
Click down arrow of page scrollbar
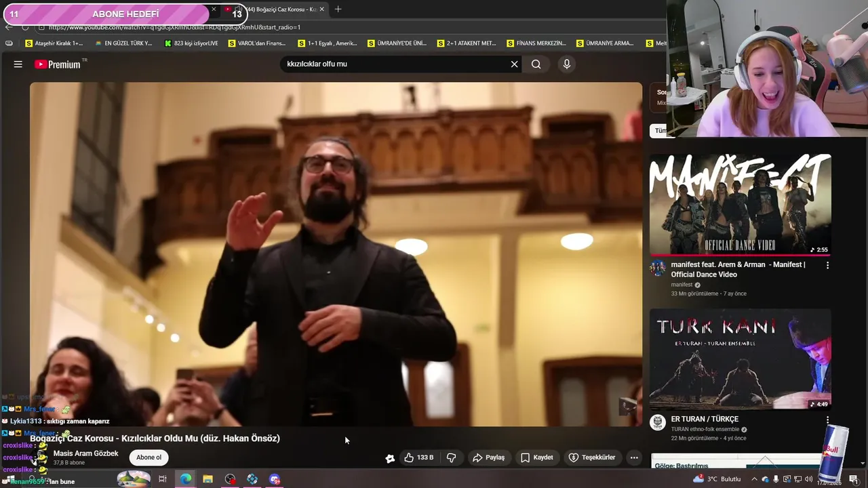[863, 464]
